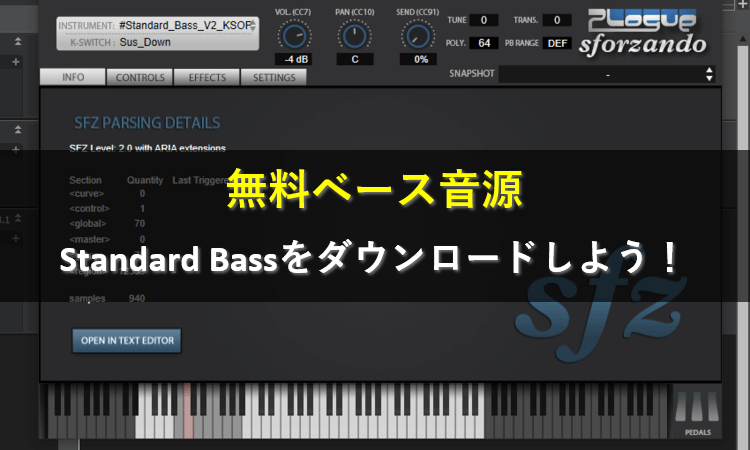Click the PAN (CC10) knob
This screenshot has width=750, height=450.
(354, 36)
